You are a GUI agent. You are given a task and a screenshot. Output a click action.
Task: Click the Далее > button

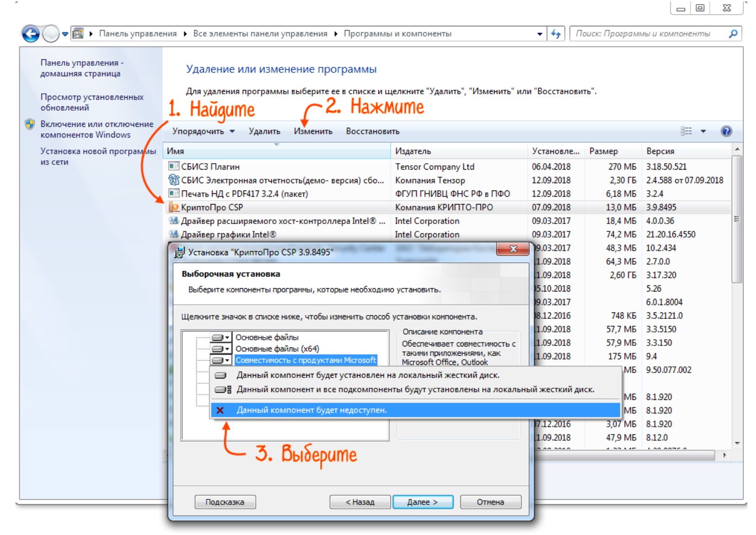coord(422,502)
